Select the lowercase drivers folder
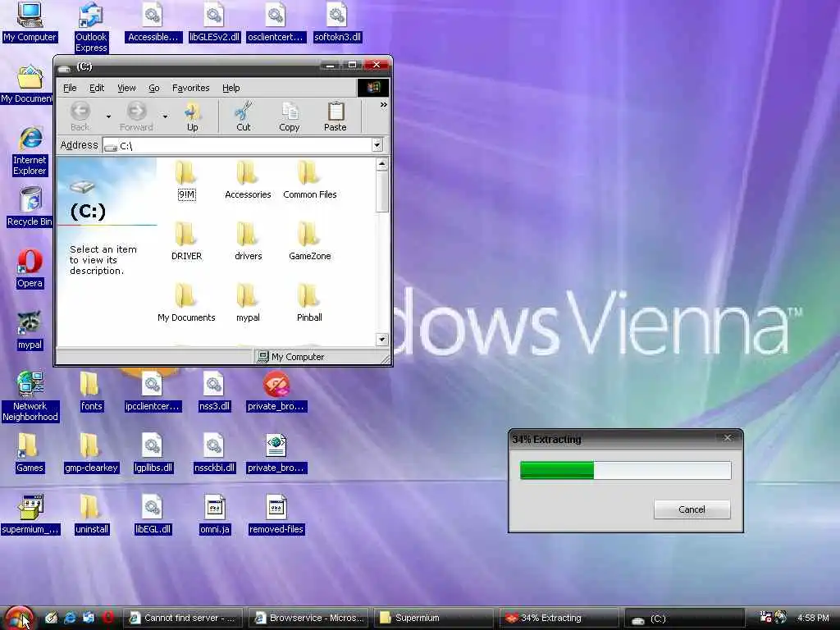This screenshot has height=630, width=840. pyautogui.click(x=248, y=242)
